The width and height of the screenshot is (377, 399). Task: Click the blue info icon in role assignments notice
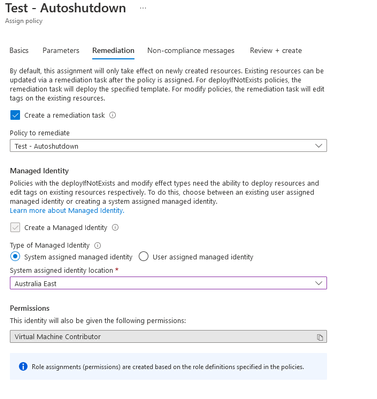click(23, 367)
